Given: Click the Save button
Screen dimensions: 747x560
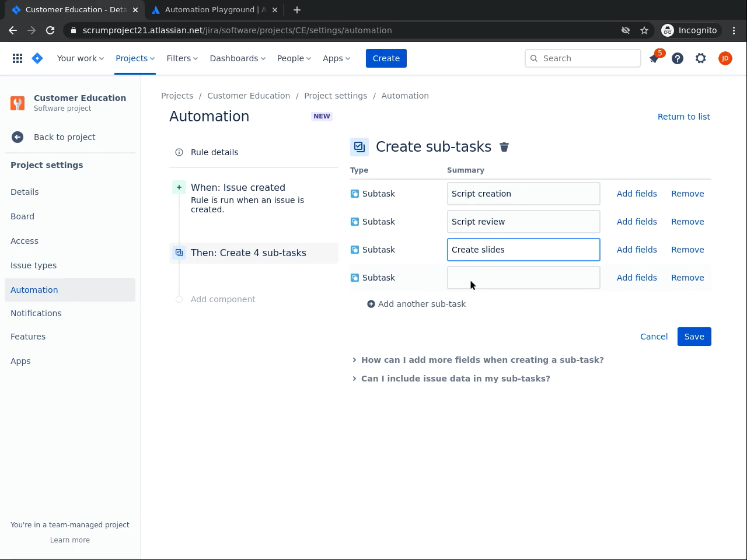Looking at the screenshot, I should pos(694,337).
